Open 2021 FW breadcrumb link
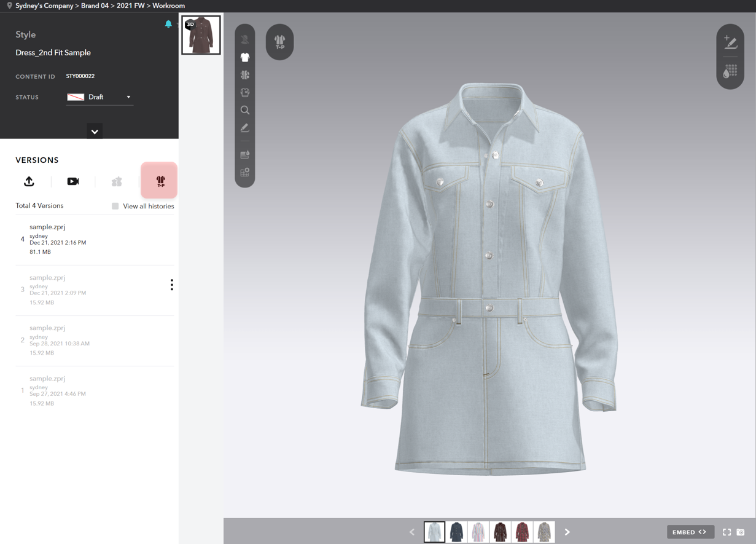 click(x=131, y=6)
